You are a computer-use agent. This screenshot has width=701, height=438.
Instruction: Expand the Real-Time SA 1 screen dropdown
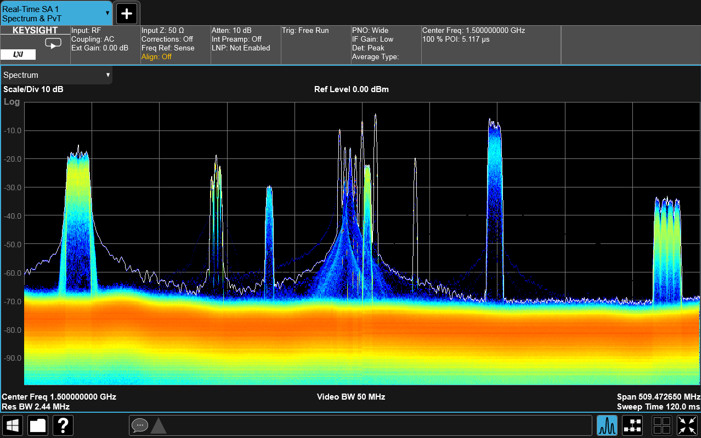[107, 13]
